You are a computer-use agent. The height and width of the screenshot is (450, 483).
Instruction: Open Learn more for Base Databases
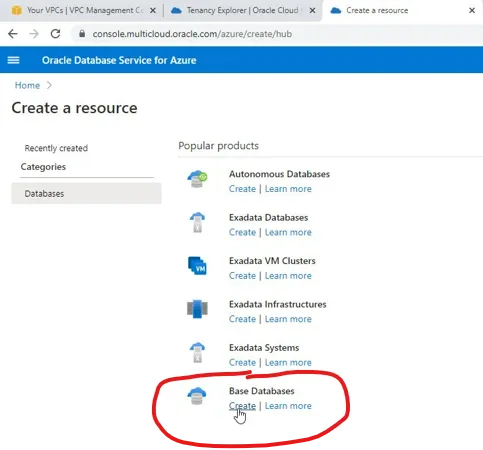288,406
